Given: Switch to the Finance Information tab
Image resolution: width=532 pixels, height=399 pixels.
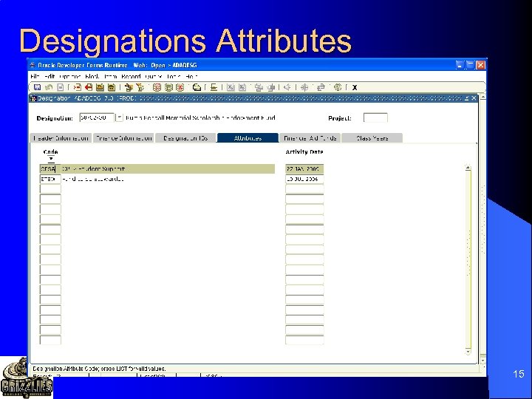Looking at the screenshot, I should (123, 138).
